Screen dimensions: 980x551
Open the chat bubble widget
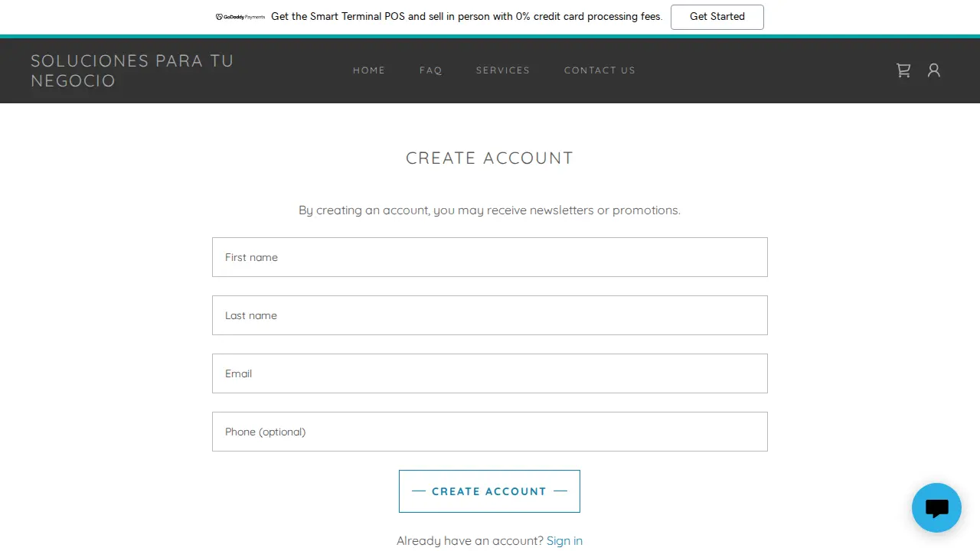936,507
